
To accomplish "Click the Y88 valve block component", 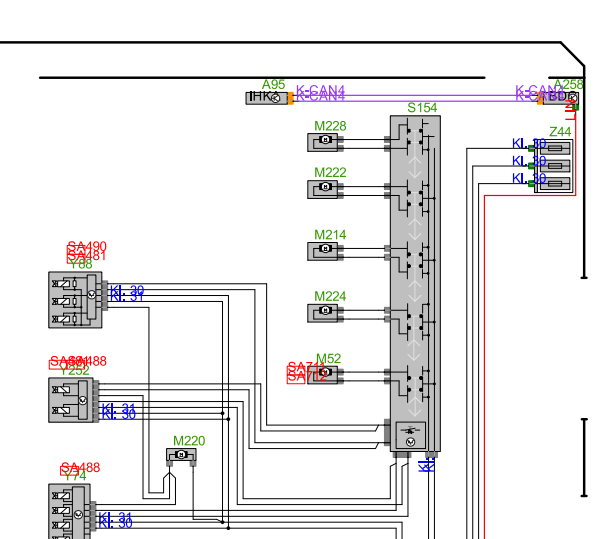I will [75, 300].
